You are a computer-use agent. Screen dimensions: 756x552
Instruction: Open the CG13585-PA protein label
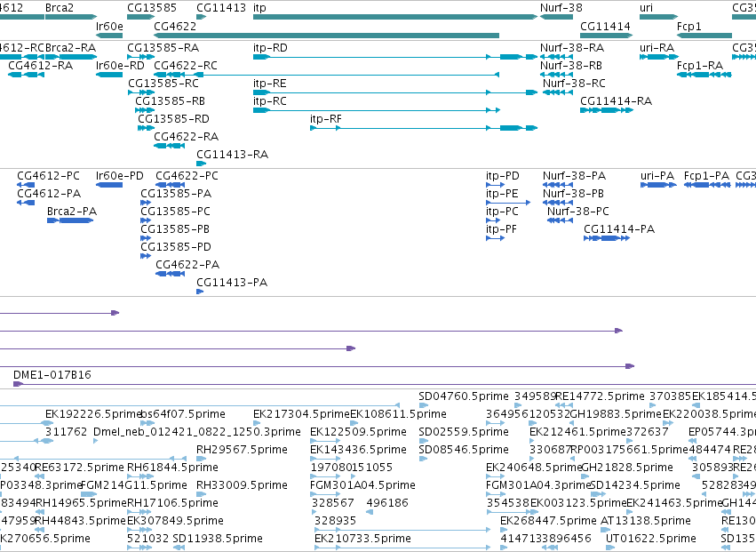click(176, 194)
